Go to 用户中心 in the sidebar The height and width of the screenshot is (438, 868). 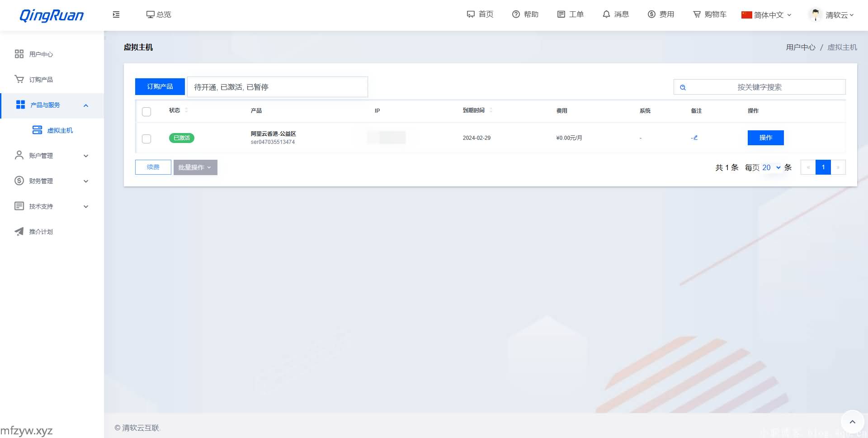(x=41, y=54)
